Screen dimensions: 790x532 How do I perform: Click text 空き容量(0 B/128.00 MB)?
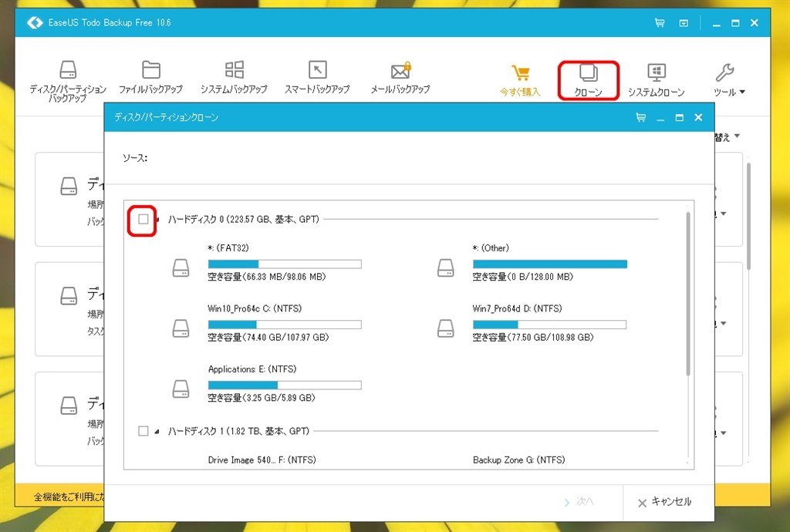coord(523,277)
